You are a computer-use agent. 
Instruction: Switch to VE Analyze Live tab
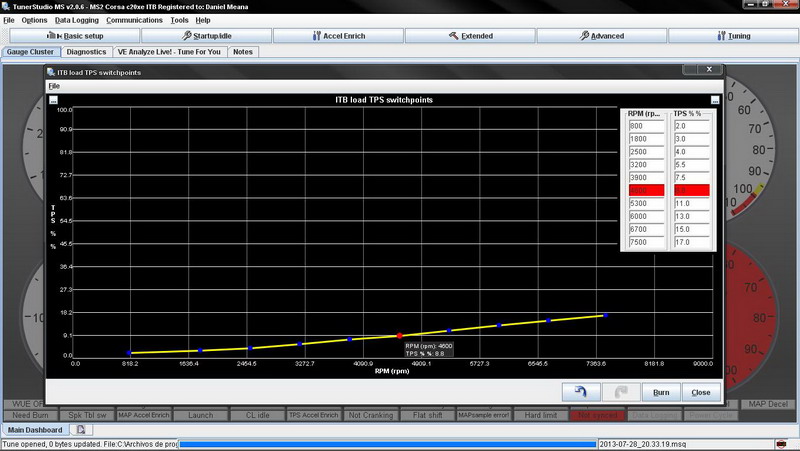[x=169, y=52]
